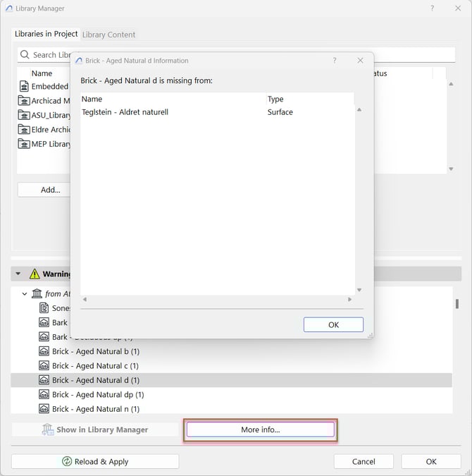The height and width of the screenshot is (476, 472).
Task: Open More info for selected item
Action: 260,429
